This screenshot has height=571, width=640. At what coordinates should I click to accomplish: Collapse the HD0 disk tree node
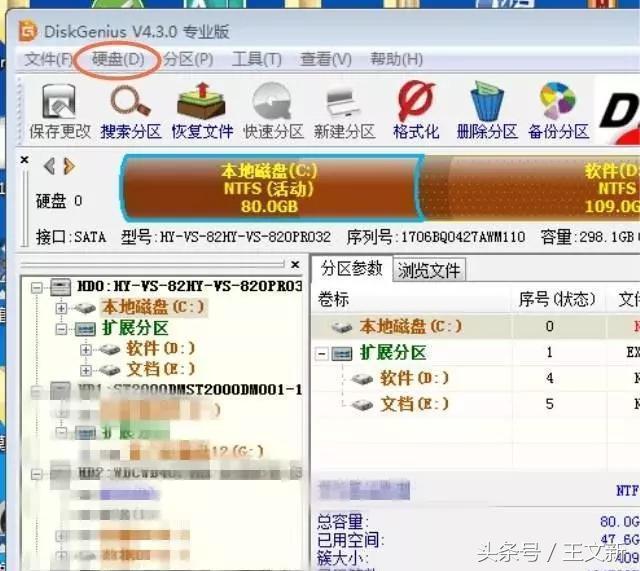(x=37, y=287)
